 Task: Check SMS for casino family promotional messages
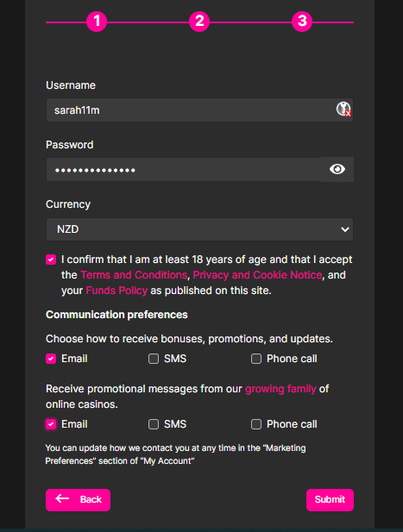pyautogui.click(x=154, y=424)
